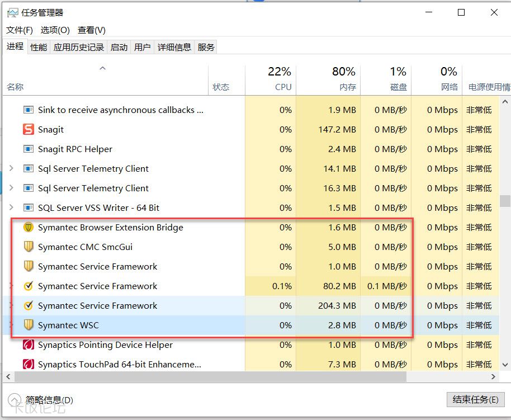Click the vertical scrollbar up arrow
Screen dimensions: 511x420
(x=505, y=102)
